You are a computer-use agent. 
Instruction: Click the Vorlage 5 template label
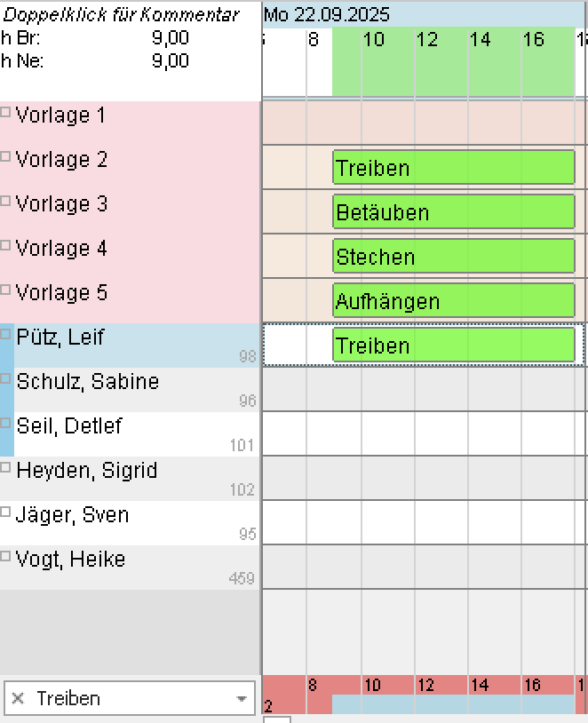tap(61, 293)
